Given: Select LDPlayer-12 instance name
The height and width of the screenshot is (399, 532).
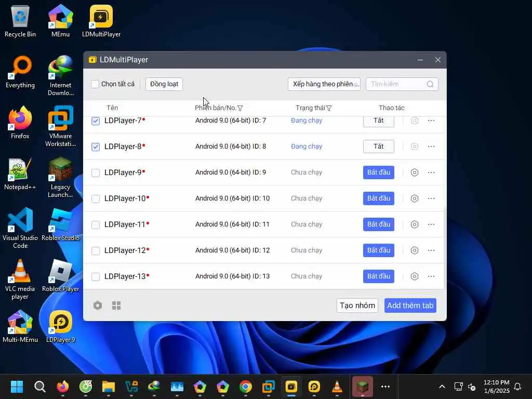Looking at the screenshot, I should 125,250.
